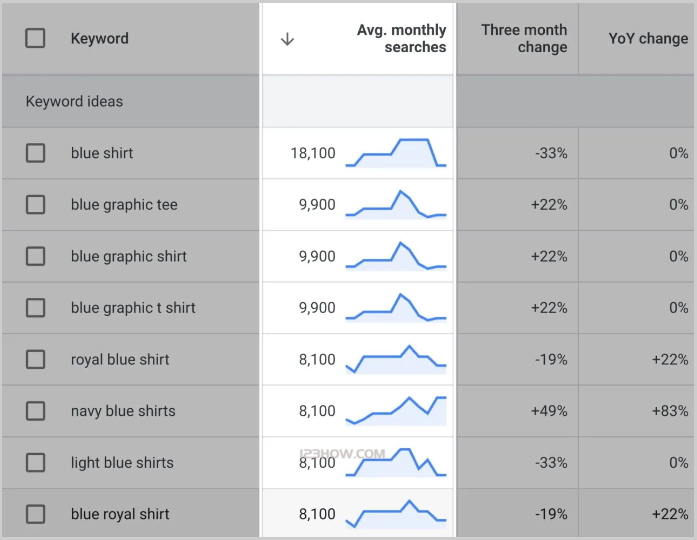Open the royal blue shirt keyword
This screenshot has height=540, width=697.
point(120,360)
